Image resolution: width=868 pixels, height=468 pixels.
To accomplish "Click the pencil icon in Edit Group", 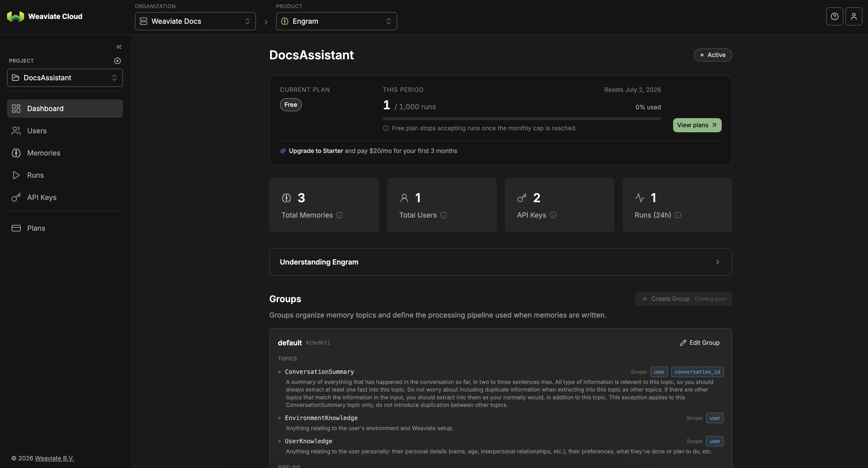I will click(x=683, y=343).
